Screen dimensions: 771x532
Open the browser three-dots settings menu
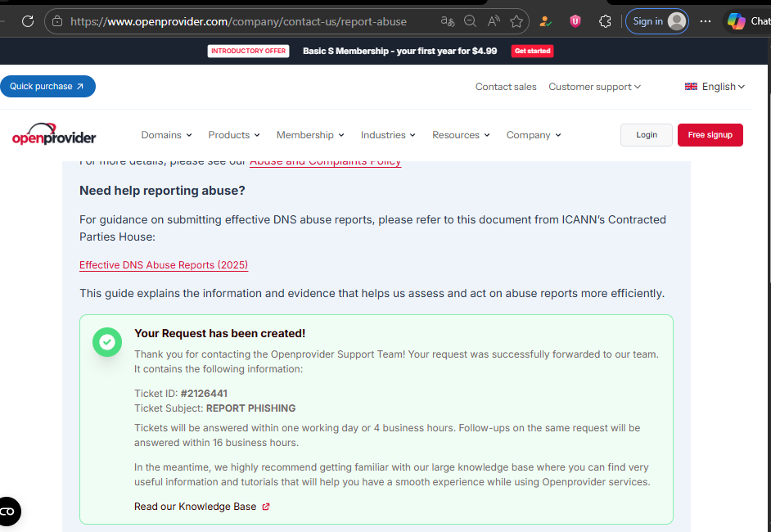(x=705, y=21)
